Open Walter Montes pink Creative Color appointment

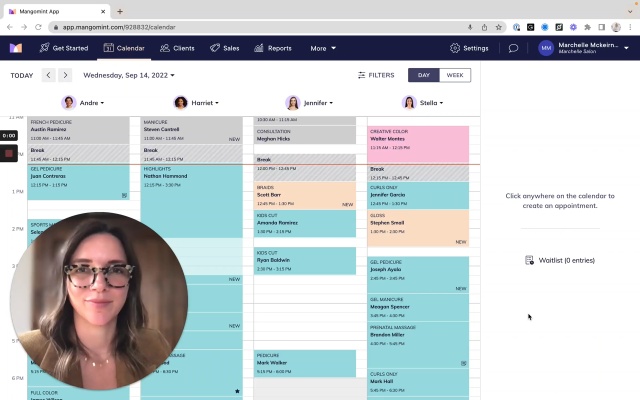point(418,144)
